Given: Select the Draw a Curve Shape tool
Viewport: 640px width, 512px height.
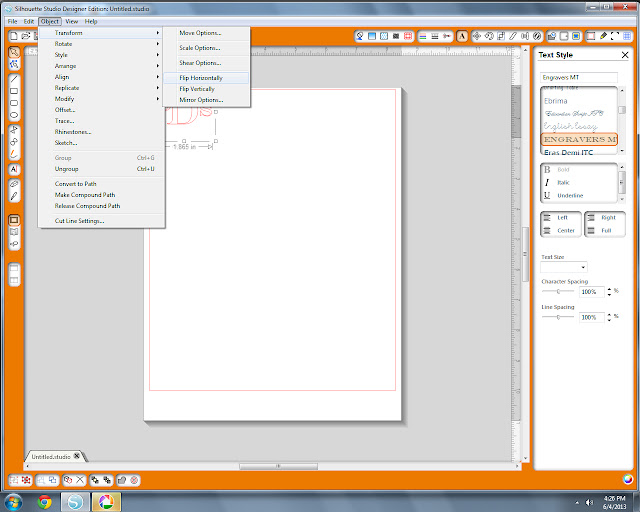Looking at the screenshot, I should click(x=14, y=142).
